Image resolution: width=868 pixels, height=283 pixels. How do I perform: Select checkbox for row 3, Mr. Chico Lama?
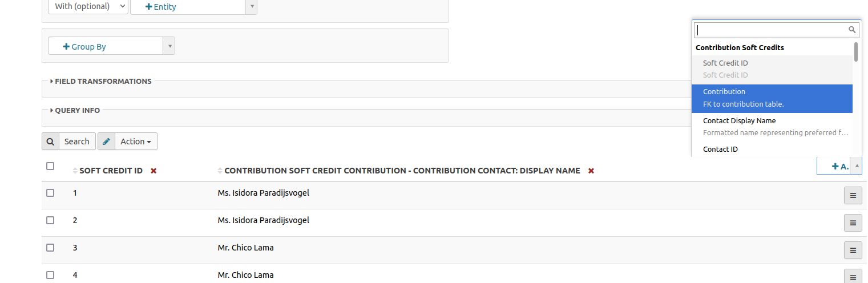pyautogui.click(x=50, y=248)
